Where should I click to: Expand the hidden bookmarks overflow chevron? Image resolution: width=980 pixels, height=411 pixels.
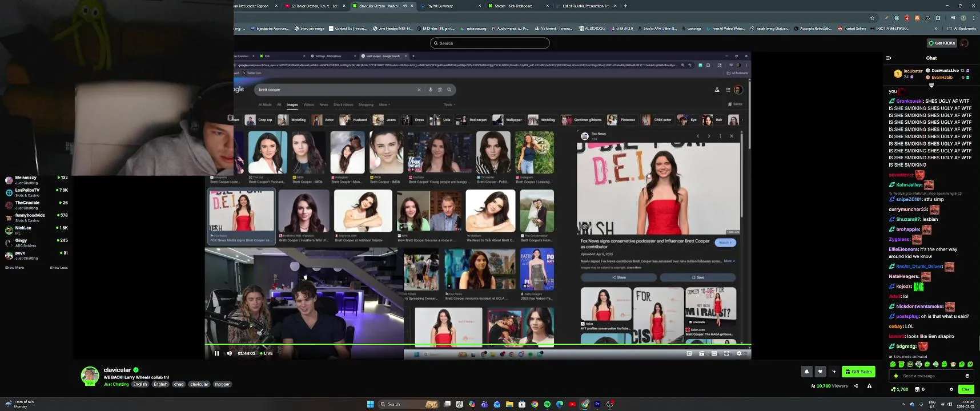[936, 28]
